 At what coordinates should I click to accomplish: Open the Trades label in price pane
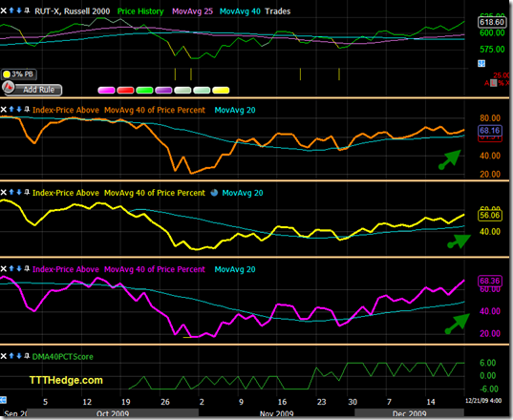277,11
